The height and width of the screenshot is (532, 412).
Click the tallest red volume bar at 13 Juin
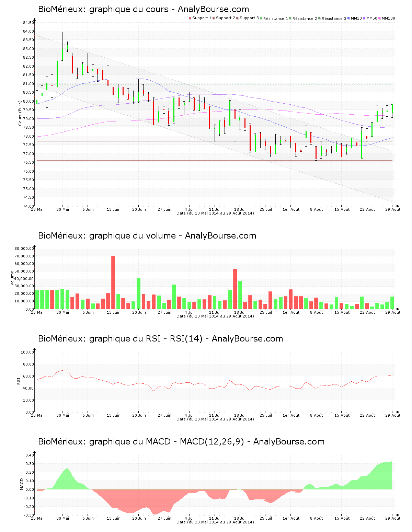[113, 282]
